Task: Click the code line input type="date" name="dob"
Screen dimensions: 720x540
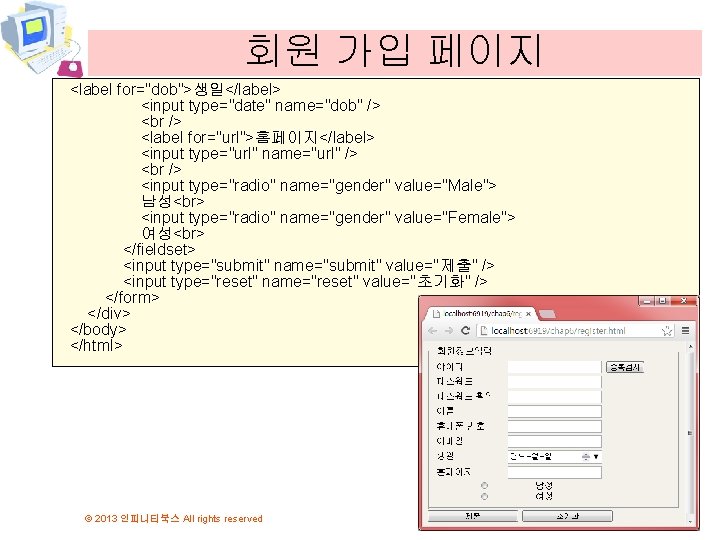Action: point(260,106)
